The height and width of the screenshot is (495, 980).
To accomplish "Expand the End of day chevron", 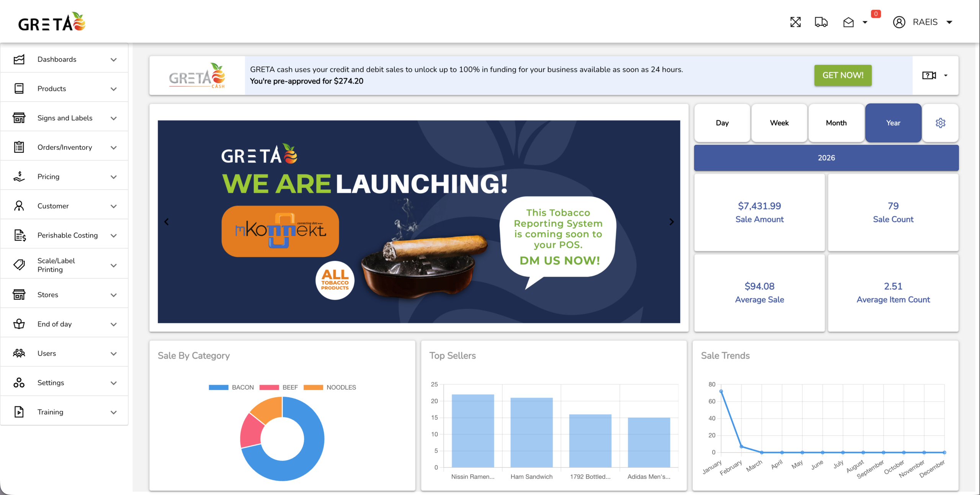I will (114, 325).
